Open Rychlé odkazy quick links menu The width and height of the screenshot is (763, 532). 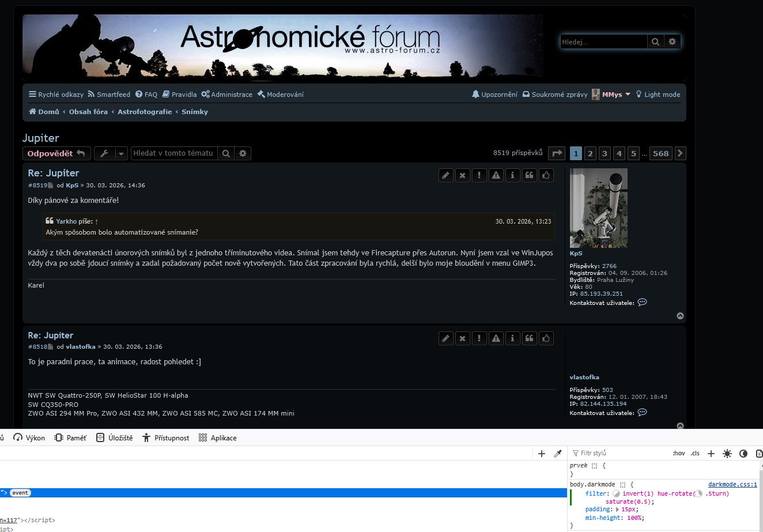[56, 95]
